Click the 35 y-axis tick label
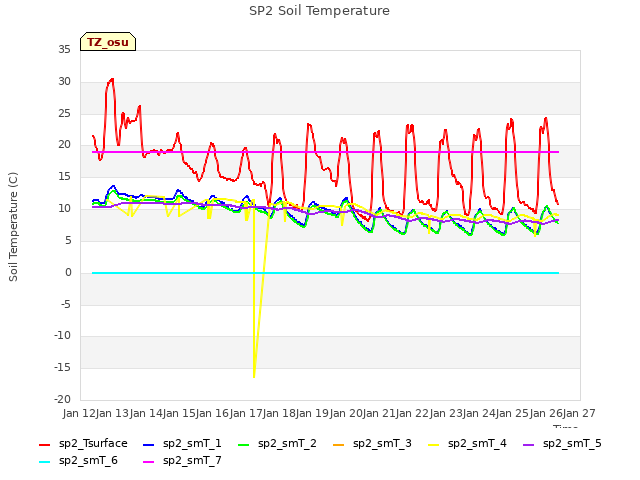 click(x=64, y=49)
